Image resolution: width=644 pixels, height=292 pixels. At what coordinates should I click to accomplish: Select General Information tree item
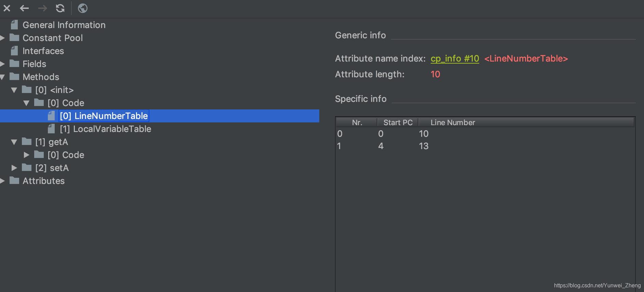64,25
